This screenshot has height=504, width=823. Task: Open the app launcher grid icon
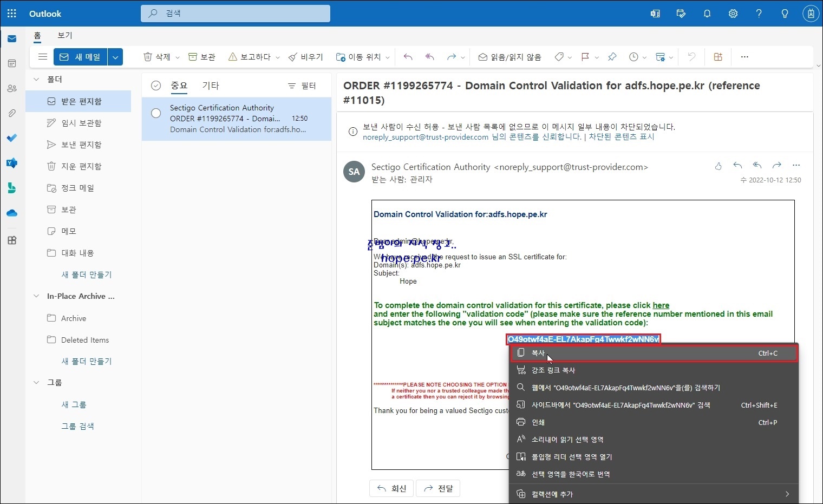click(x=12, y=14)
